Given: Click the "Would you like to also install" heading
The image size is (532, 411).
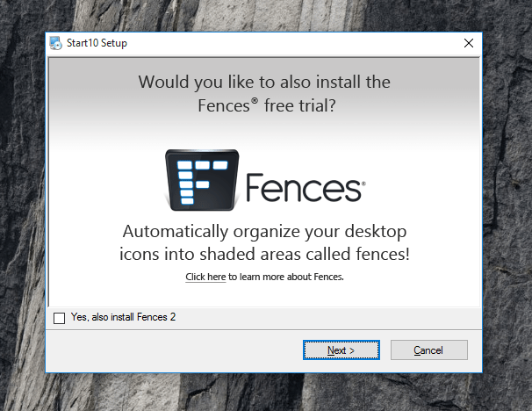Looking at the screenshot, I should (x=264, y=83).
